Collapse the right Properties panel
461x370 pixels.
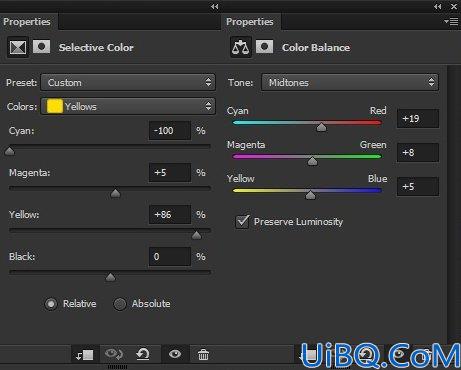pyautogui.click(x=438, y=7)
